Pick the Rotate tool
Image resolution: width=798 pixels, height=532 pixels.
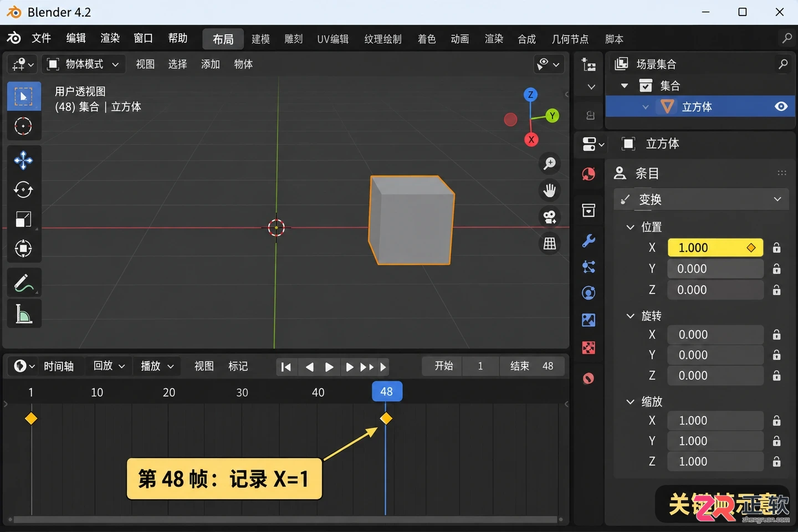(23, 190)
